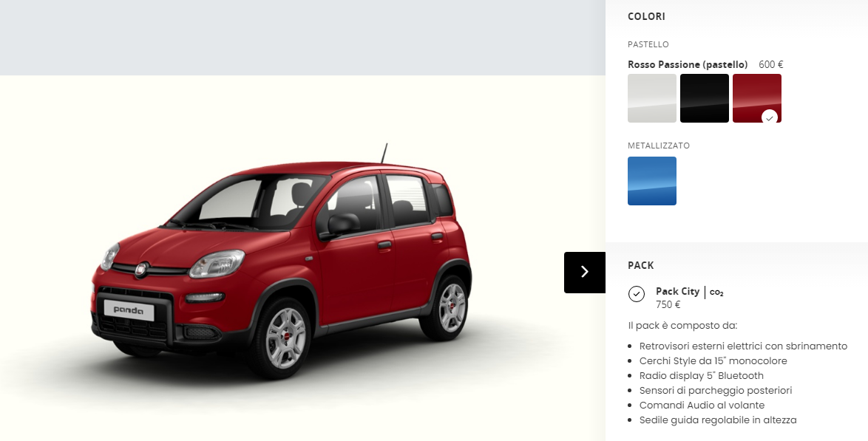868x441 pixels.
Task: Collapse the PACK section header
Action: point(737,265)
